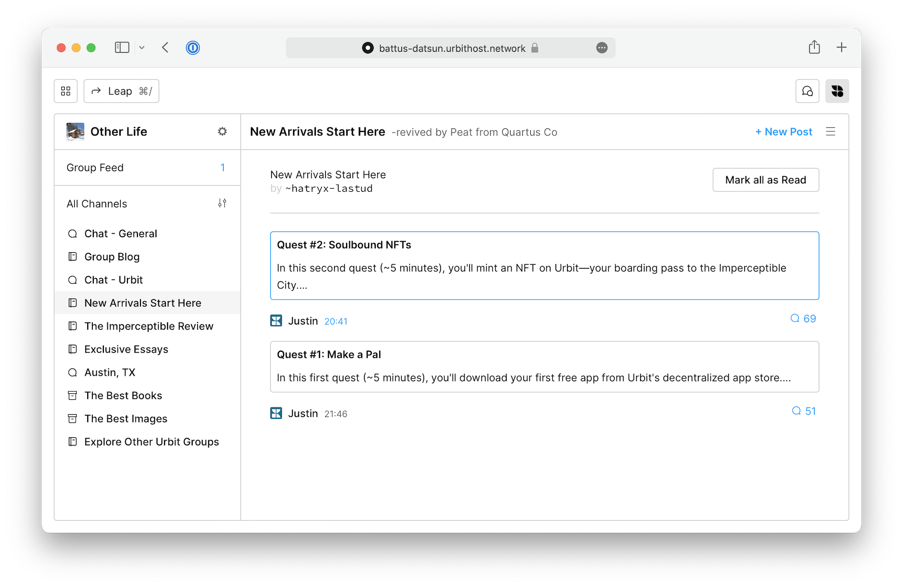Image resolution: width=903 pixels, height=588 pixels.
Task: Open Group Feed
Action: point(147,168)
